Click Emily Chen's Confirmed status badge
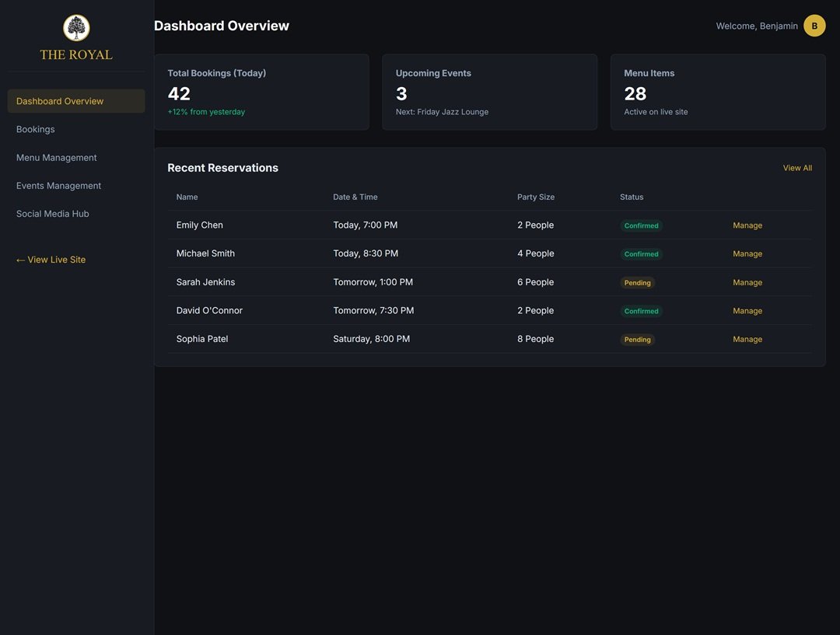Viewport: 840px width, 635px height. 641,225
